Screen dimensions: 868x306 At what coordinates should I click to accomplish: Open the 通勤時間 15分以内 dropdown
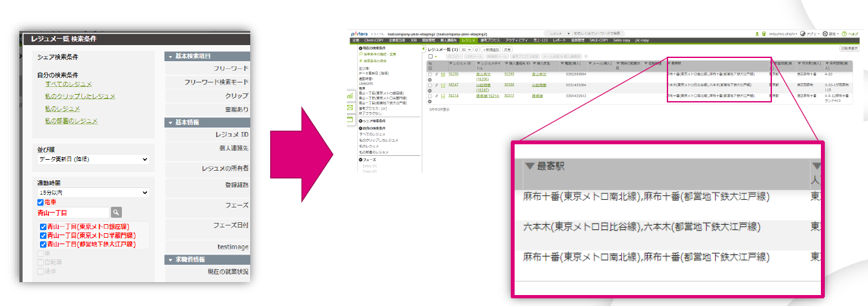pyautogui.click(x=93, y=193)
